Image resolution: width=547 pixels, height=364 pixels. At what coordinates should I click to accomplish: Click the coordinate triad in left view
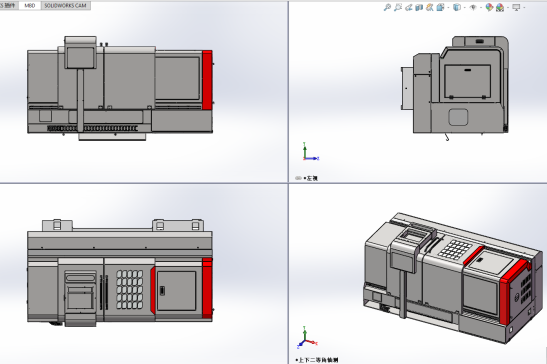pos(310,151)
